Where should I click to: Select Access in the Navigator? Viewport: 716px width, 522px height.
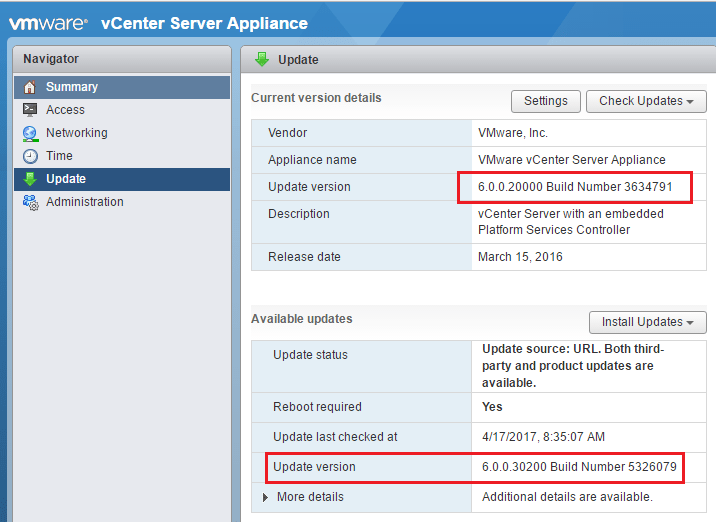pos(65,110)
